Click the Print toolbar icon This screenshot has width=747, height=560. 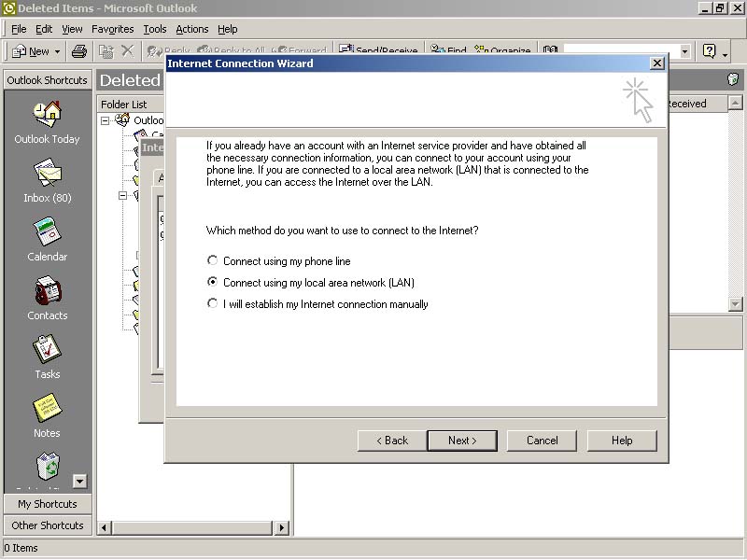click(79, 51)
